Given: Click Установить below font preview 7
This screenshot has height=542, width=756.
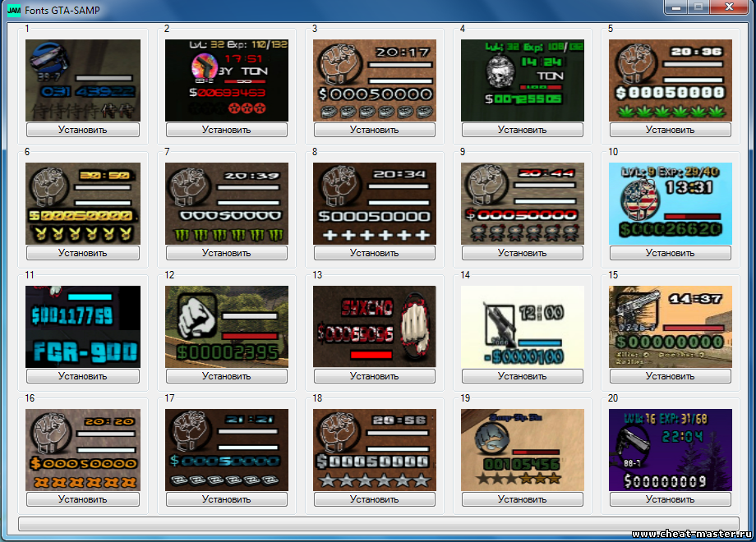Looking at the screenshot, I should tap(227, 253).
